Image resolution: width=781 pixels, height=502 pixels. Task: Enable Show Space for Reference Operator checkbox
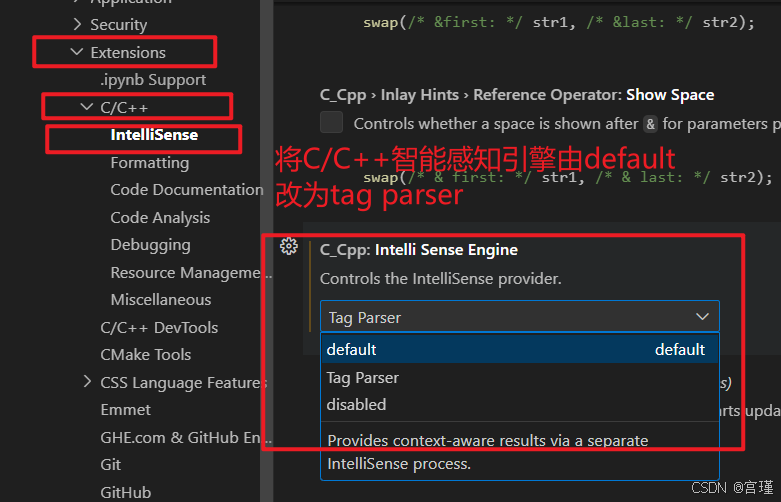click(x=331, y=123)
